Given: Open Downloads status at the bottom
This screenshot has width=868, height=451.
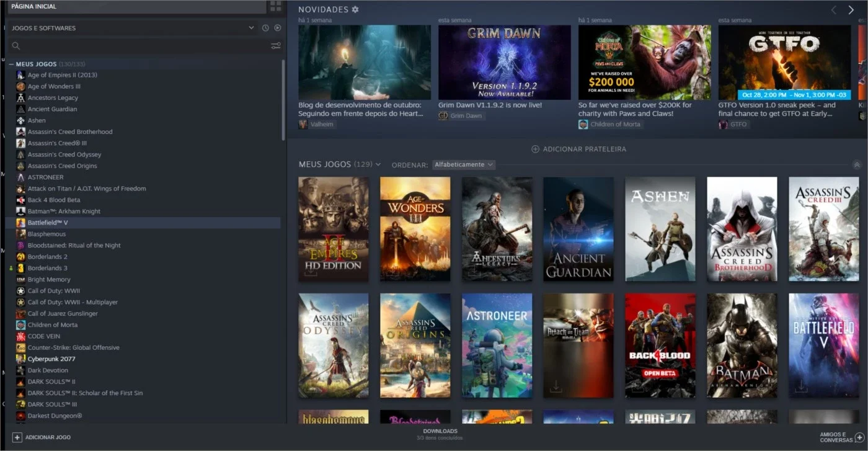Looking at the screenshot, I should coord(440,434).
